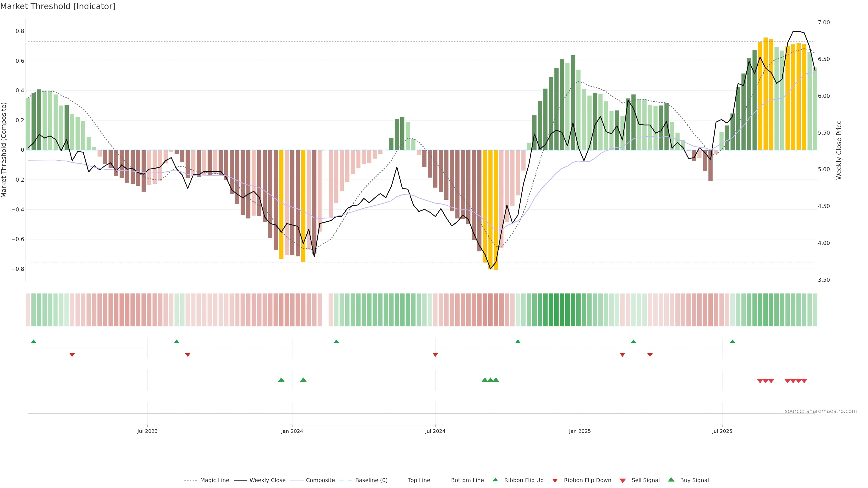Click Ribbon Flip Down legend triangle
The height and width of the screenshot is (488, 868).
click(x=555, y=481)
